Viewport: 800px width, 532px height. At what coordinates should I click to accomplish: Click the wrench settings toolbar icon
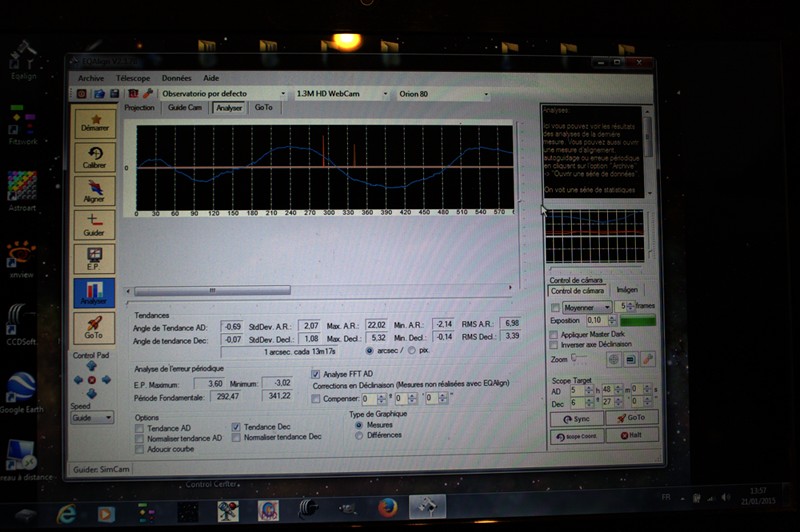(148, 93)
